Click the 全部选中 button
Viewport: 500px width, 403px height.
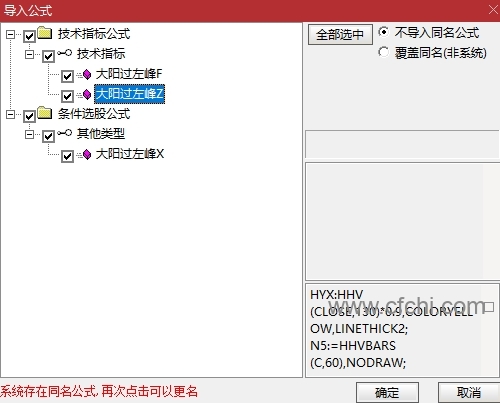[340, 34]
